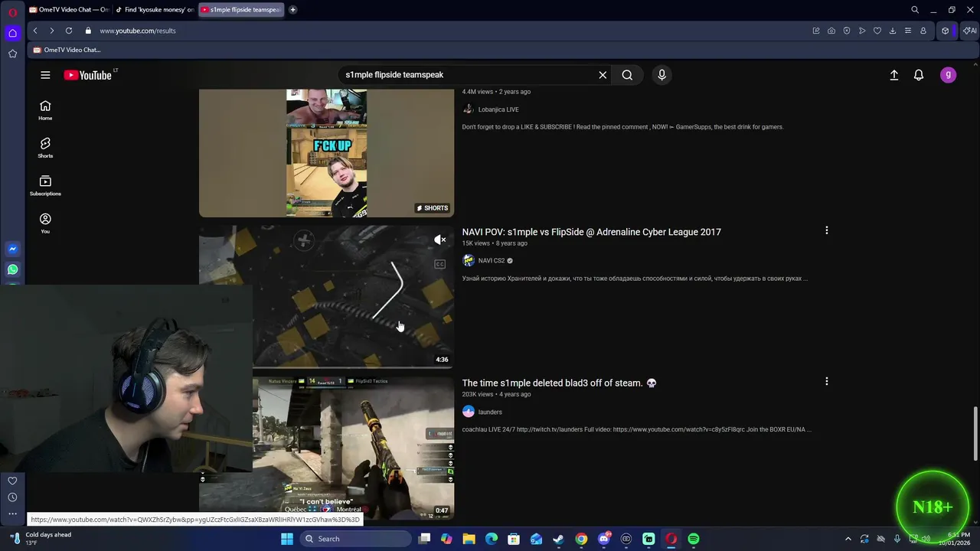
Task: Click the OmeTV Video Chat bookmark
Action: coord(67,50)
